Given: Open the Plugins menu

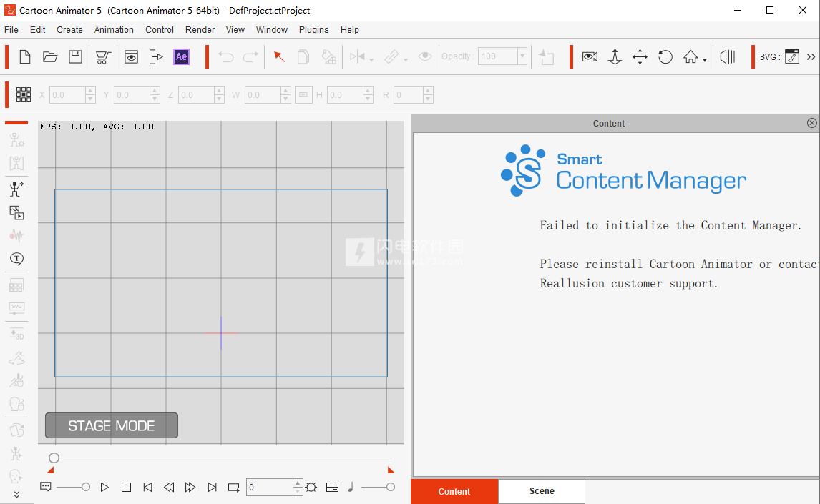Looking at the screenshot, I should (314, 30).
